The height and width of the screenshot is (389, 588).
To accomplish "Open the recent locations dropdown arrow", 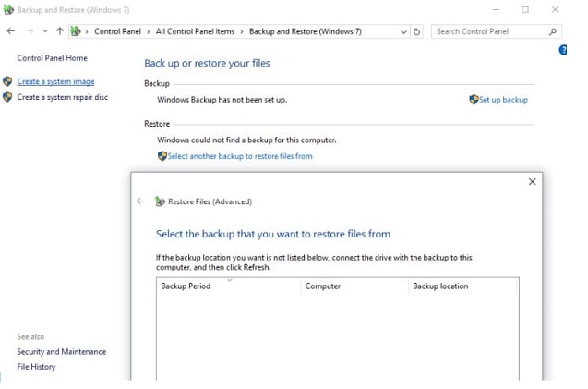I will click(x=45, y=31).
